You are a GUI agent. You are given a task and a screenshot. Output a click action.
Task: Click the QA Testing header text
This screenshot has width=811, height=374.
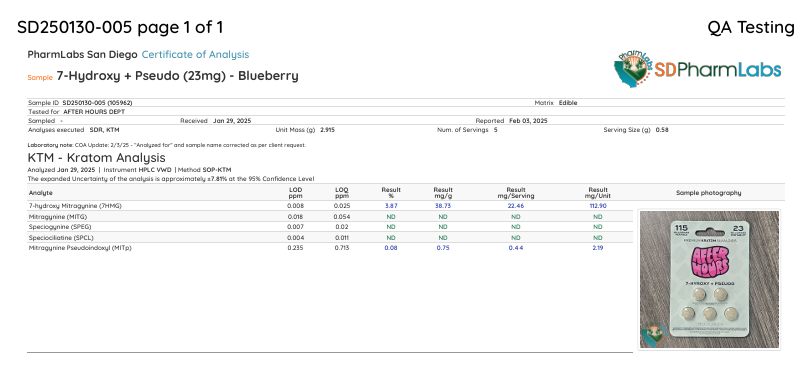point(750,27)
